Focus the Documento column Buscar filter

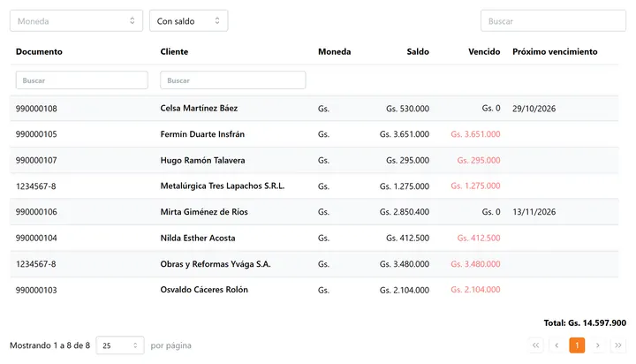tap(82, 80)
